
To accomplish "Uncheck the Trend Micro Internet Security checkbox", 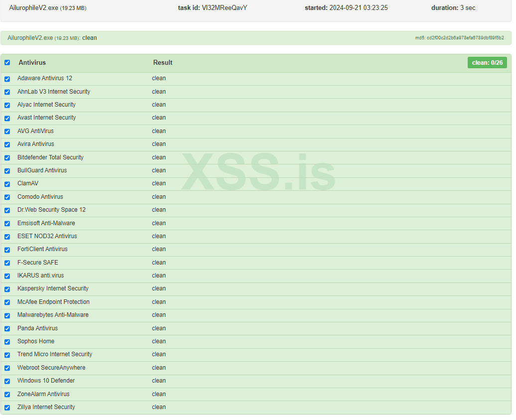I will click(7, 356).
